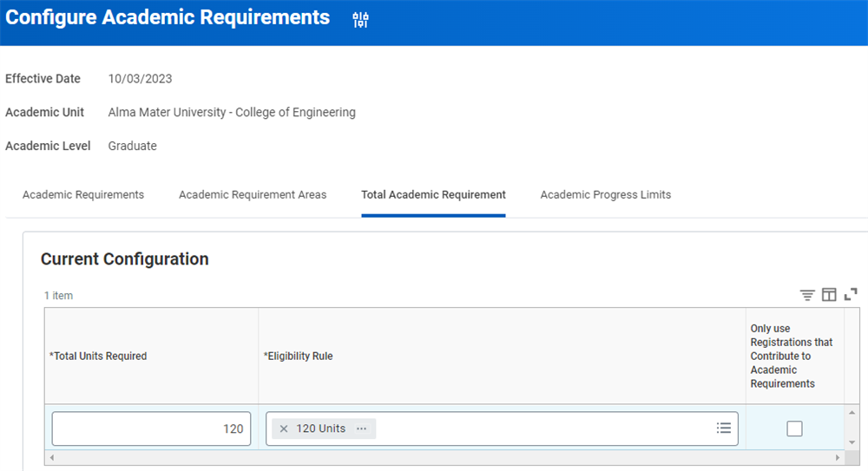This screenshot has width=868, height=471.
Task: Open related actions for 120 Units
Action: [x=361, y=428]
